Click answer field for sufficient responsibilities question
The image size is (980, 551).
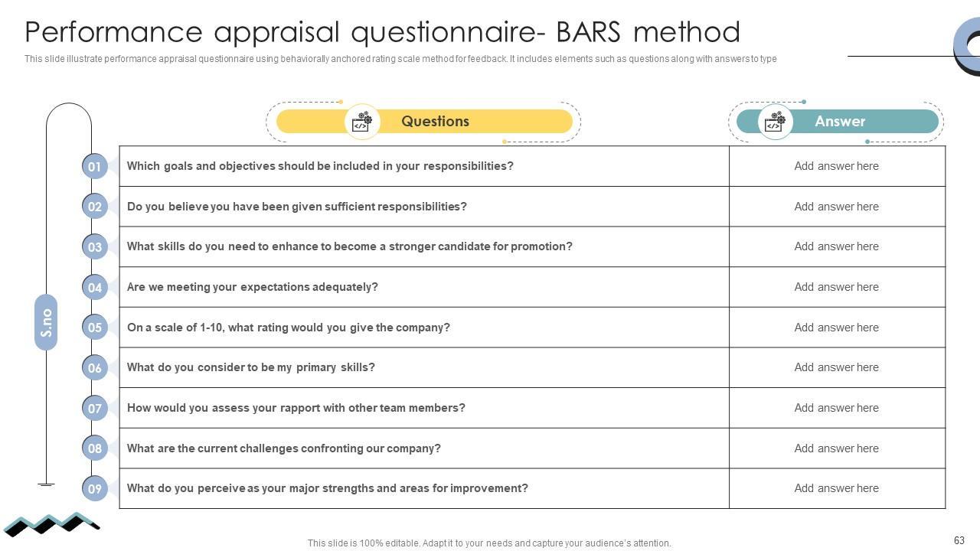pyautogui.click(x=836, y=207)
